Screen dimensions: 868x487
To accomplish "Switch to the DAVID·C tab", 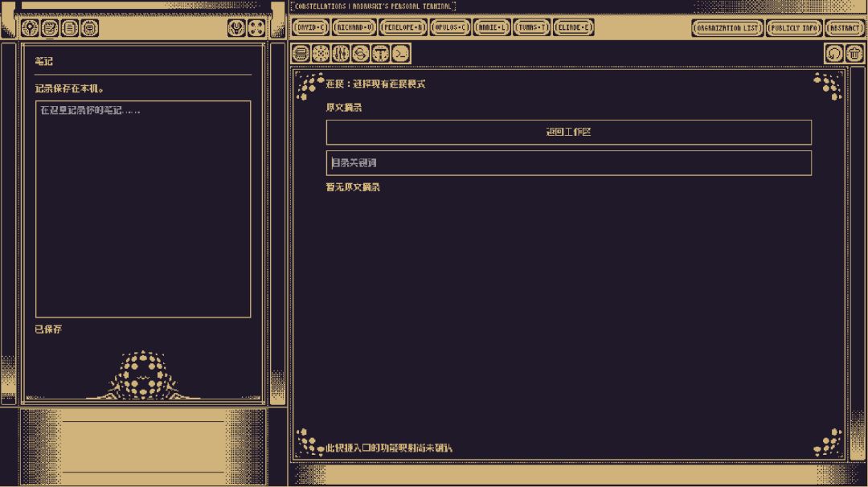I will click(x=310, y=27).
